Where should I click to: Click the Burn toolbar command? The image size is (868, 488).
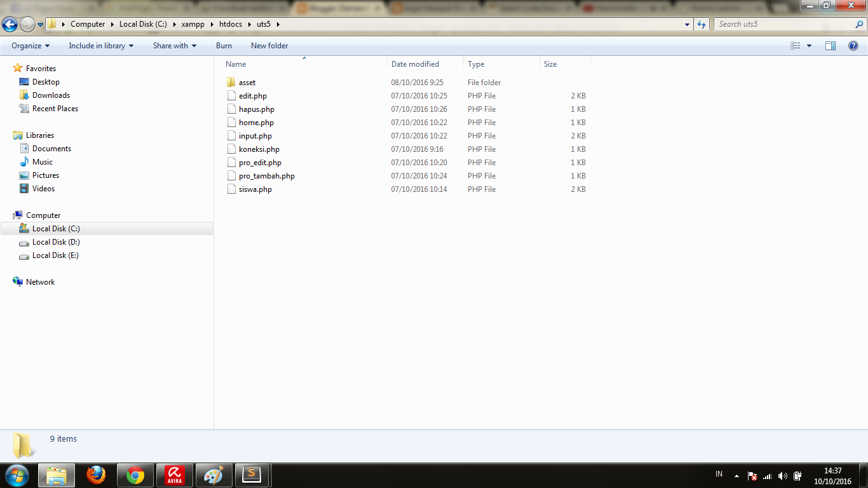(x=224, y=45)
